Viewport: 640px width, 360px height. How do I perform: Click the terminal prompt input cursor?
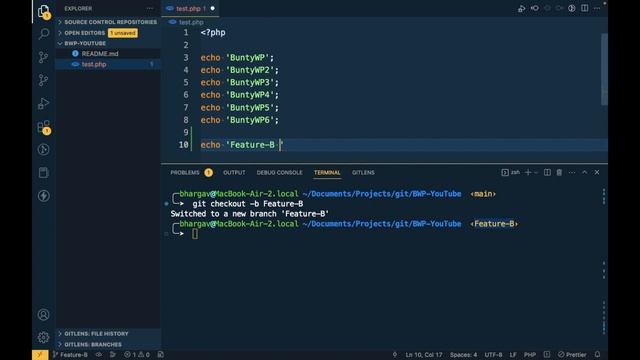click(x=195, y=234)
